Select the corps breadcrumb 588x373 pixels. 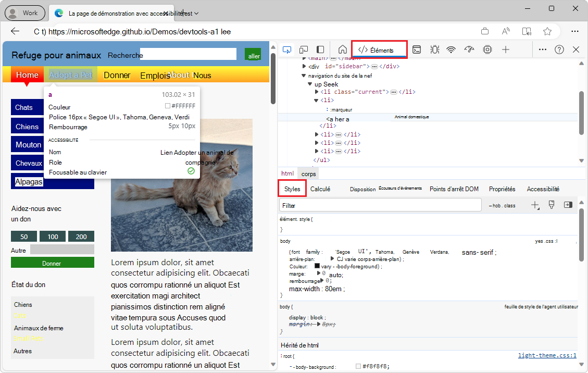309,174
